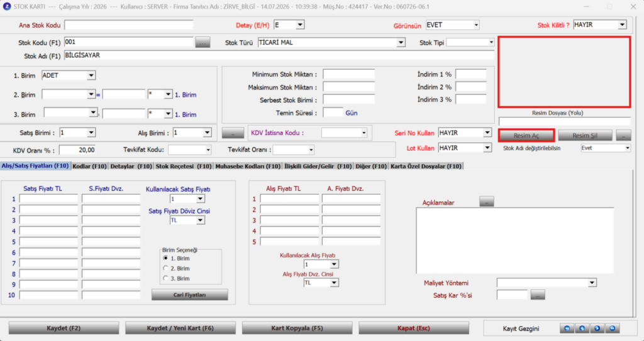The height and width of the screenshot is (341, 644).
Task: Click the Temin Süresi days field
Action: click(x=333, y=112)
